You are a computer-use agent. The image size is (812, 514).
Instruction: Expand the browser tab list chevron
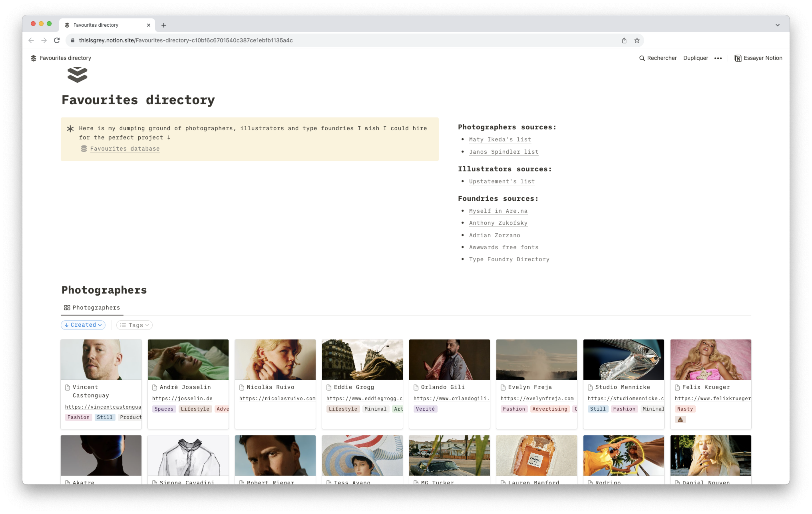coord(777,25)
